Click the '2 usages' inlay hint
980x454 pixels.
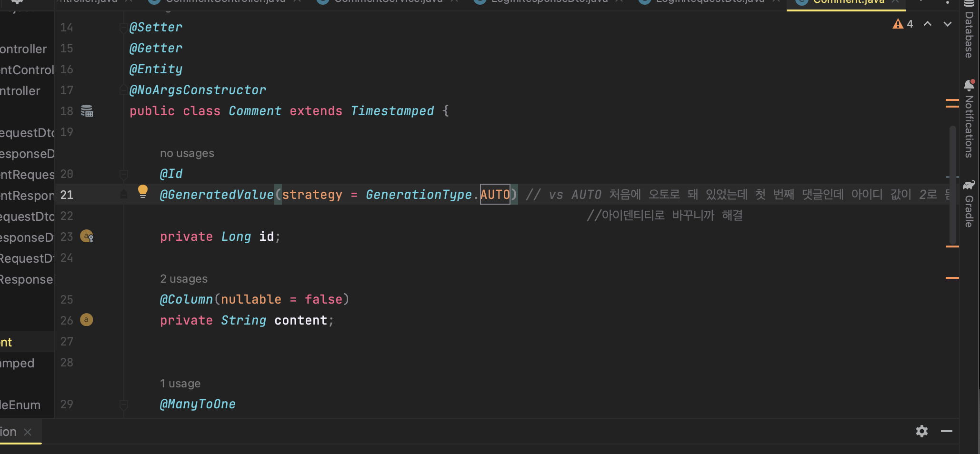click(x=184, y=279)
